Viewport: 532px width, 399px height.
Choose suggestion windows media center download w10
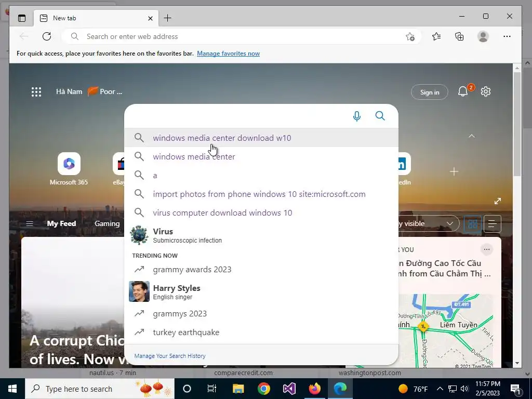[x=261, y=138]
